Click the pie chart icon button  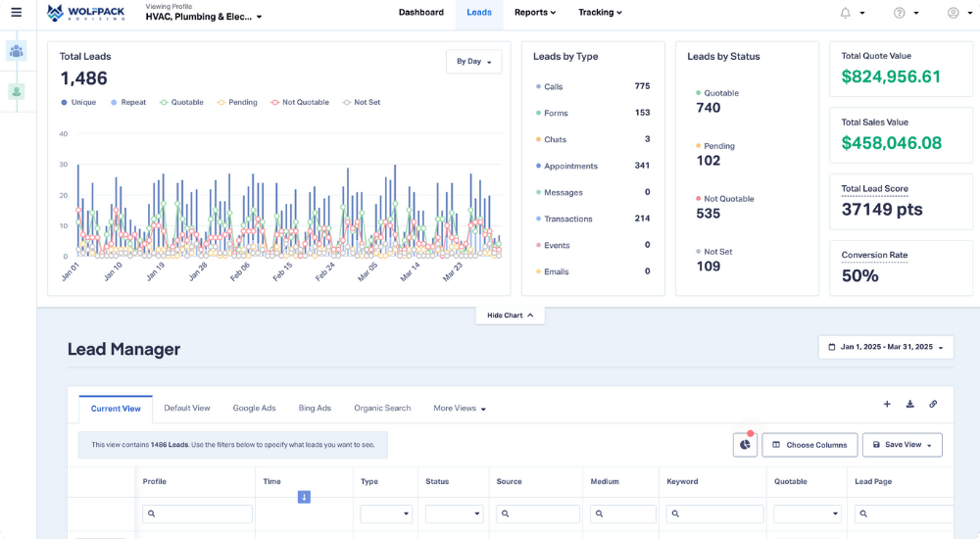745,445
